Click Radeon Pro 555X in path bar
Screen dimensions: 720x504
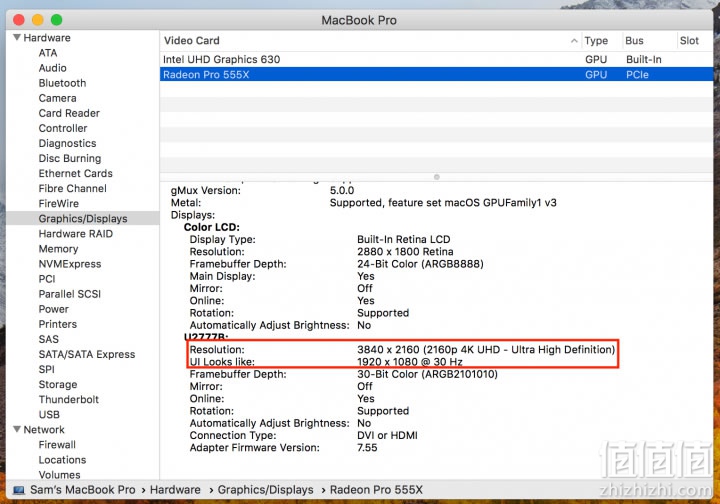point(376,490)
